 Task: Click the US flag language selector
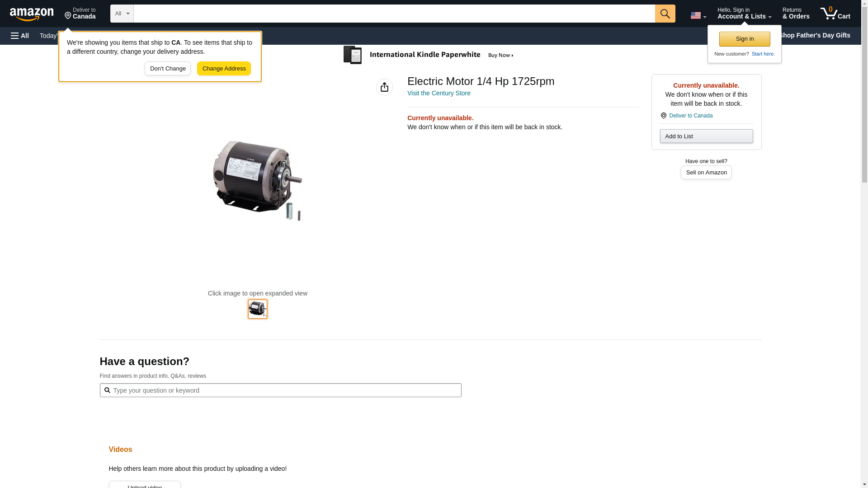tap(698, 15)
